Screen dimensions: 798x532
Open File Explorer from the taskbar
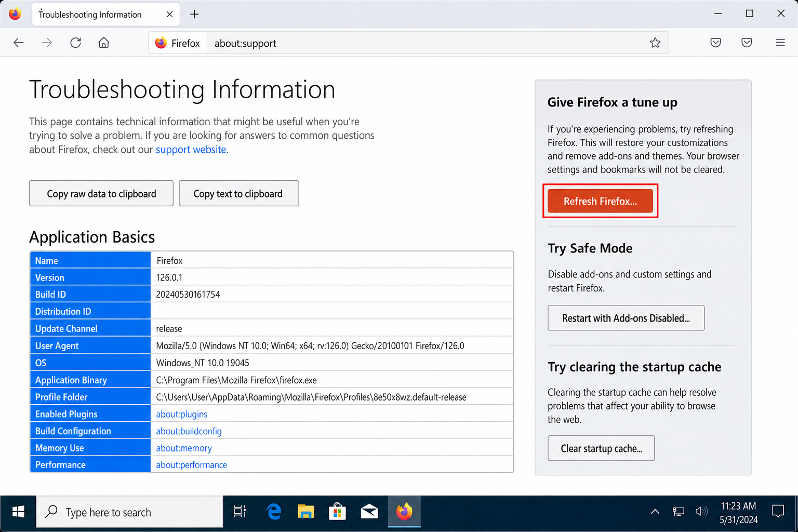click(x=305, y=512)
